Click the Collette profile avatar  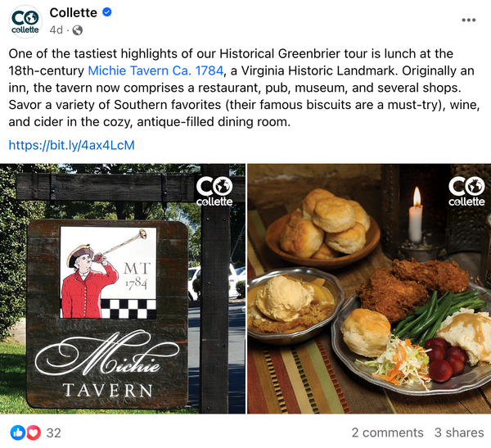pos(25,21)
